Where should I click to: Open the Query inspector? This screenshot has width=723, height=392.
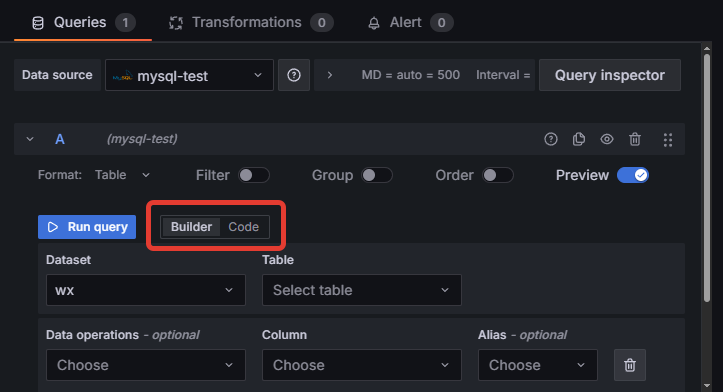pyautogui.click(x=610, y=75)
